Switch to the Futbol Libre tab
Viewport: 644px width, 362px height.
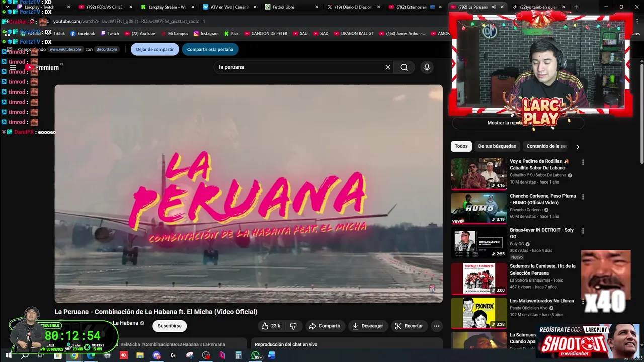point(291,7)
